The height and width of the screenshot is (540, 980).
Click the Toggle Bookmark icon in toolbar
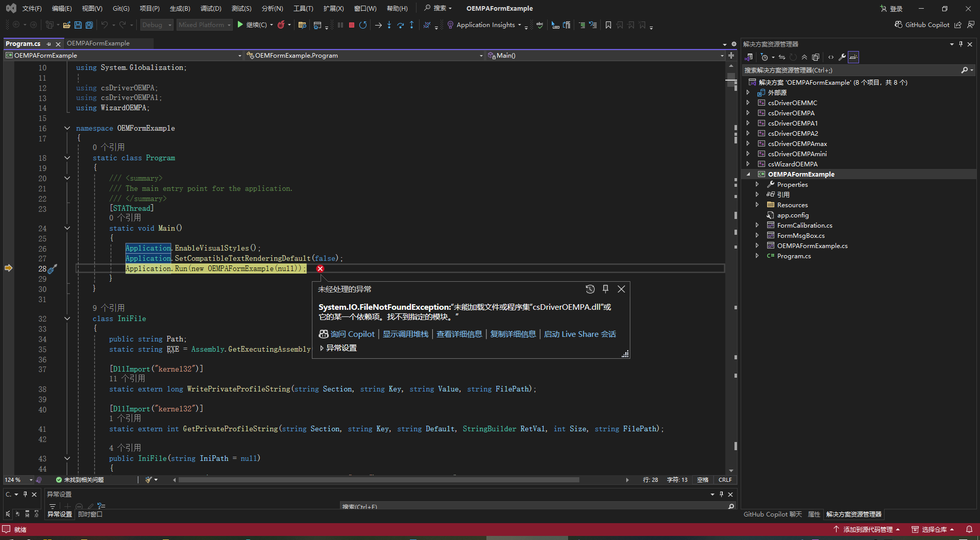pos(608,24)
